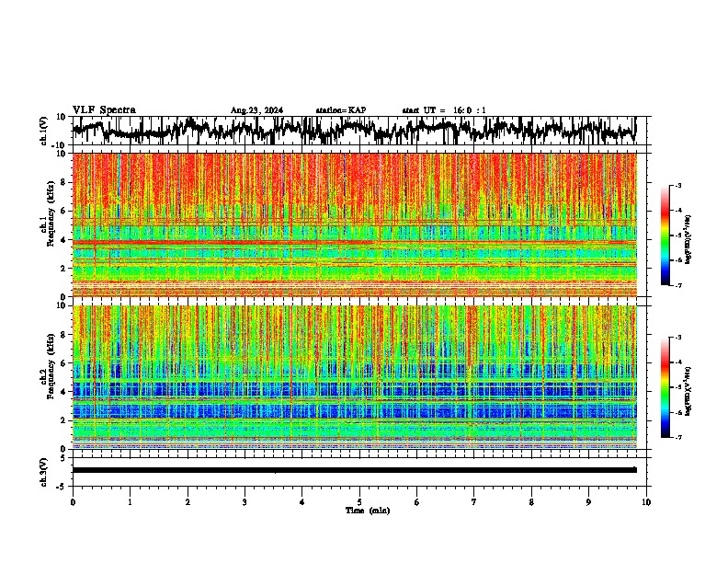Viewport: 728px width, 563px height.
Task: Click the blue 2.5 kHz band in ch.2 spectrogram
Action: point(354,410)
